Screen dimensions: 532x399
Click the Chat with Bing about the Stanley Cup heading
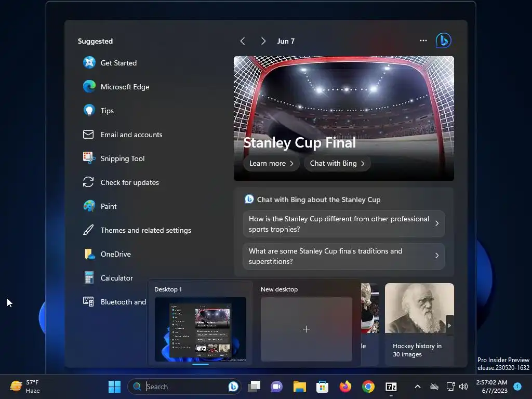coord(318,199)
